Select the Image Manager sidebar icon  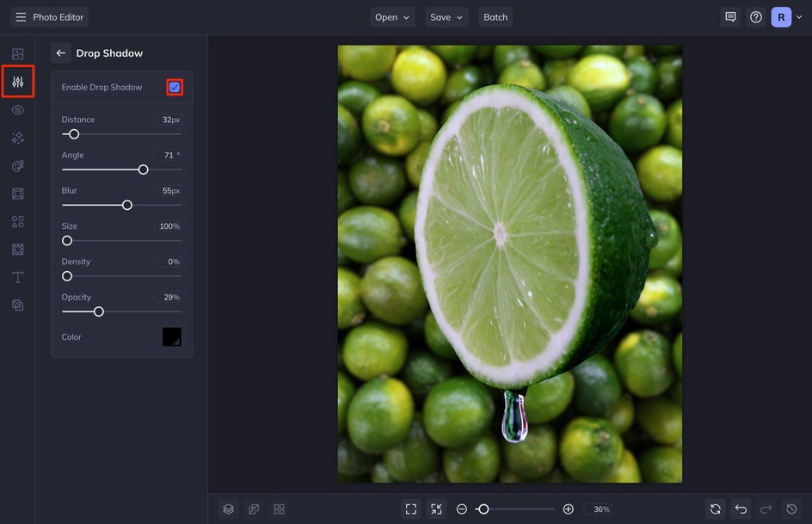[17, 54]
